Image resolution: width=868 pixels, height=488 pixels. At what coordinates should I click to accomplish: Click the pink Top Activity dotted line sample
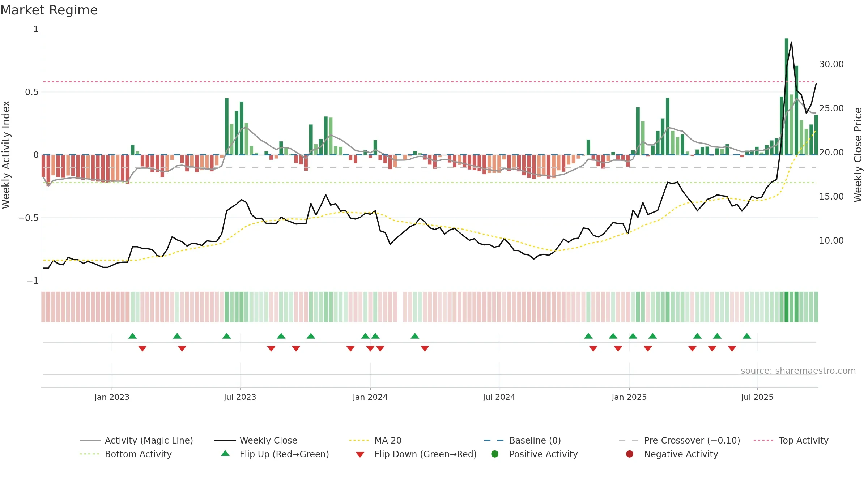[x=763, y=440]
